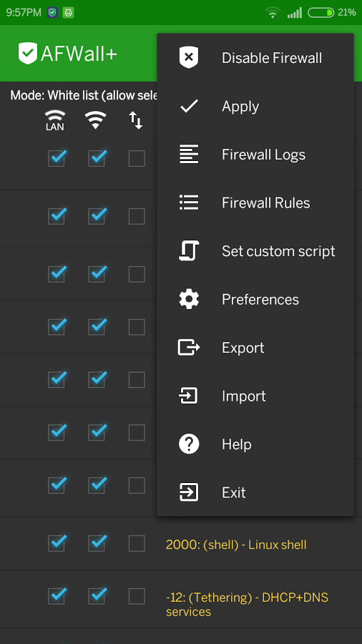
Task: Open the Preferences gear icon
Action: pos(189,299)
